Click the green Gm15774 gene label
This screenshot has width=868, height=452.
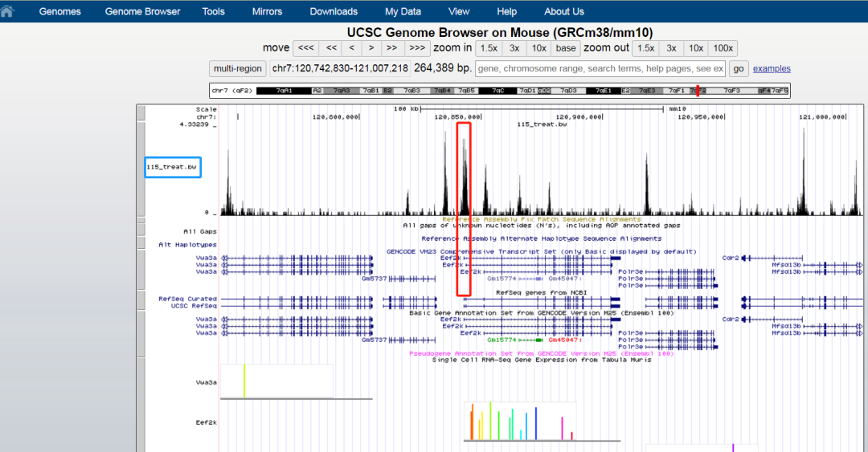[502, 340]
